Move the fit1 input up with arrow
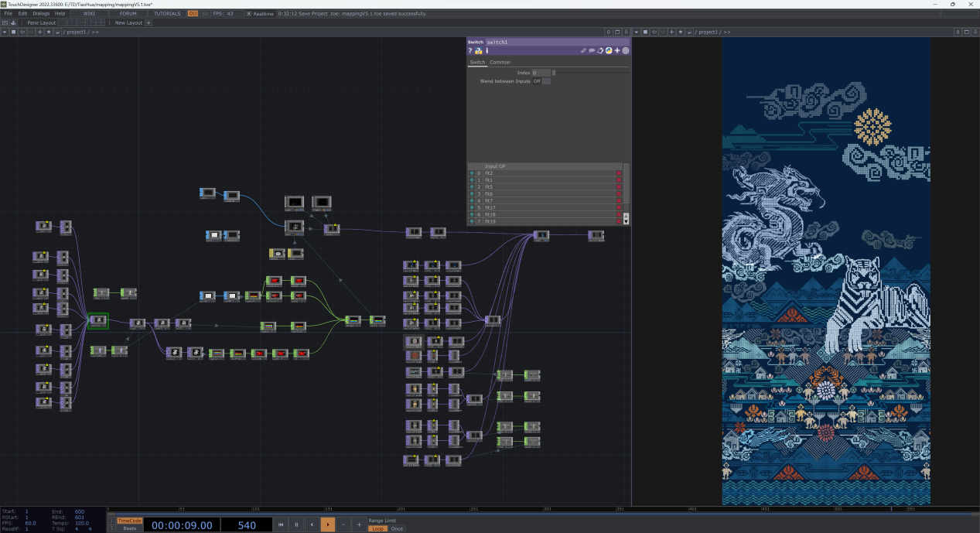 [x=471, y=180]
